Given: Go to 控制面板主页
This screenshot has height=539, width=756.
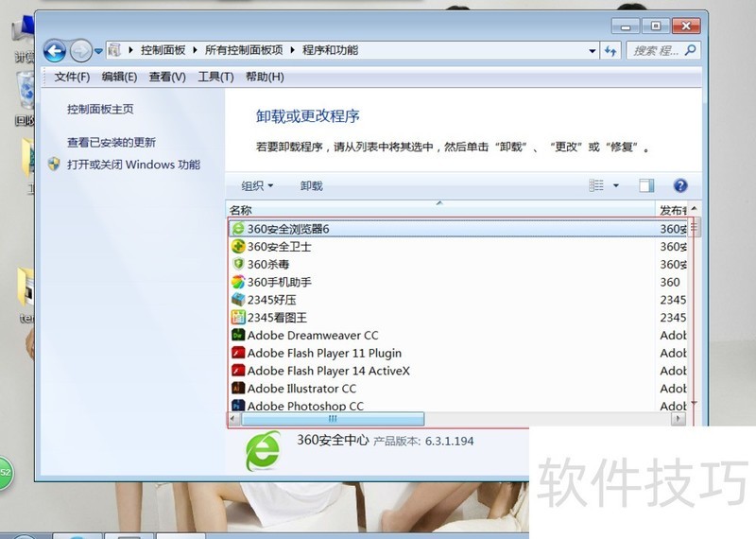Looking at the screenshot, I should pos(100,109).
